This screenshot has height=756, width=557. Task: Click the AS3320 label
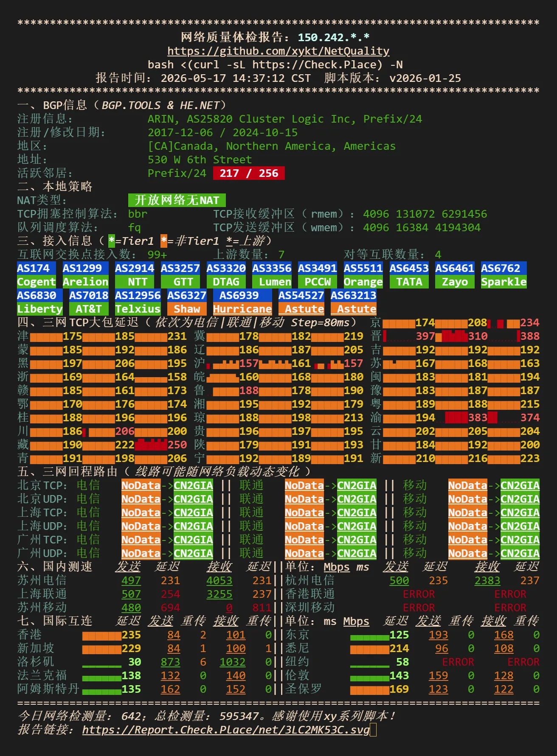(x=226, y=268)
